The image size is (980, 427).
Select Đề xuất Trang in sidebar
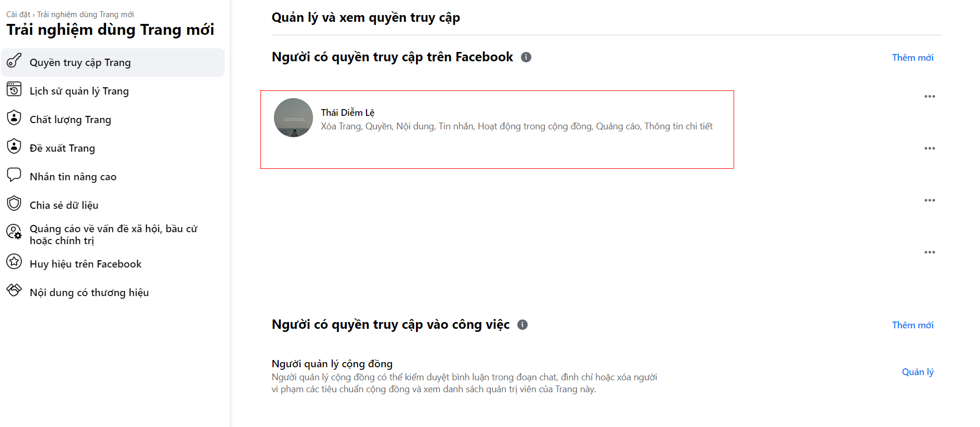(113, 148)
